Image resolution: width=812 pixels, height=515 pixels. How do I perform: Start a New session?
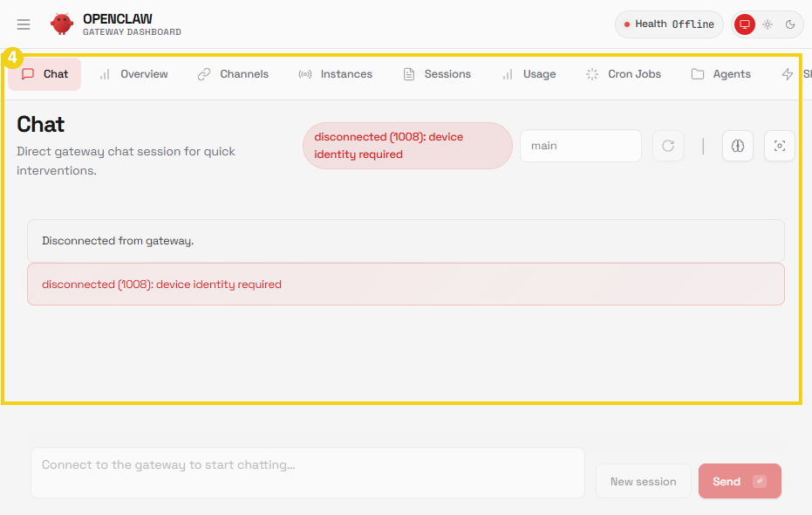coord(643,481)
